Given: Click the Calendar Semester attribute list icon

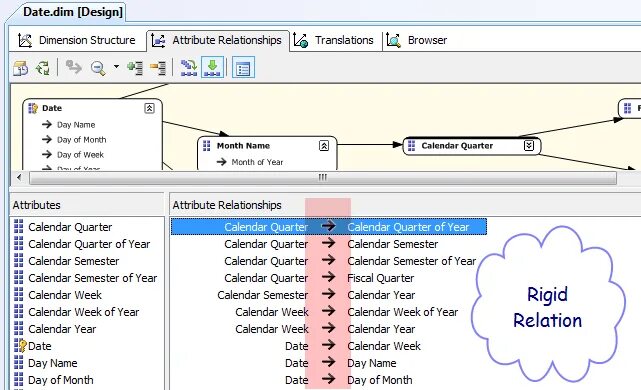Looking at the screenshot, I should (19, 261).
